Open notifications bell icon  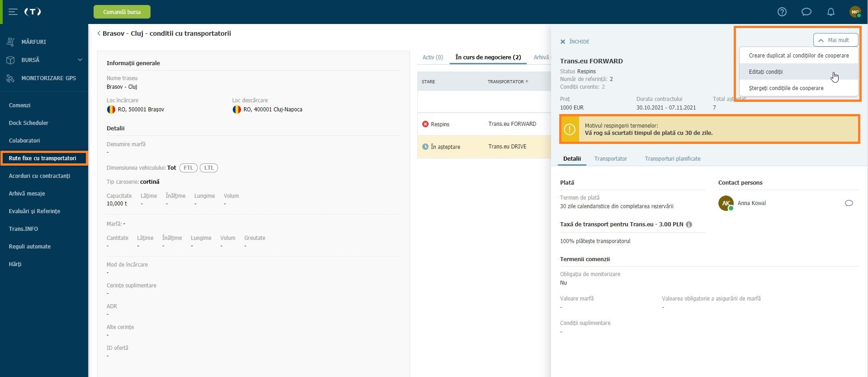(x=831, y=12)
